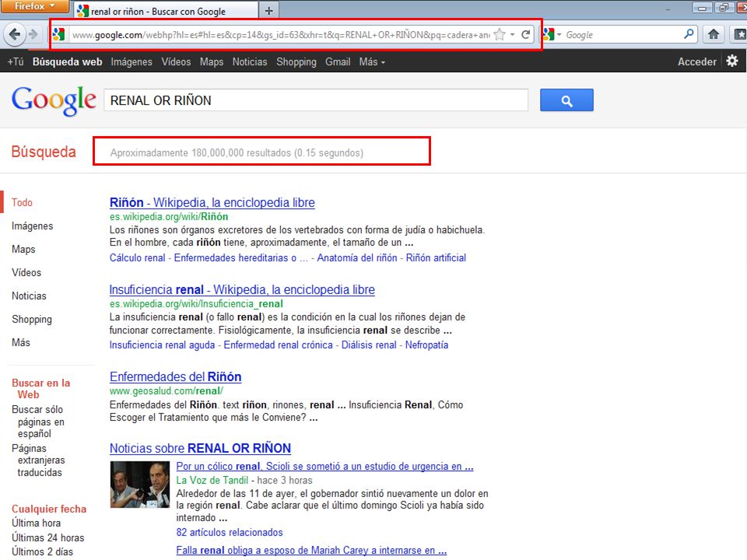Select Shopping in the left sidebar
747x560 pixels.
click(x=32, y=319)
